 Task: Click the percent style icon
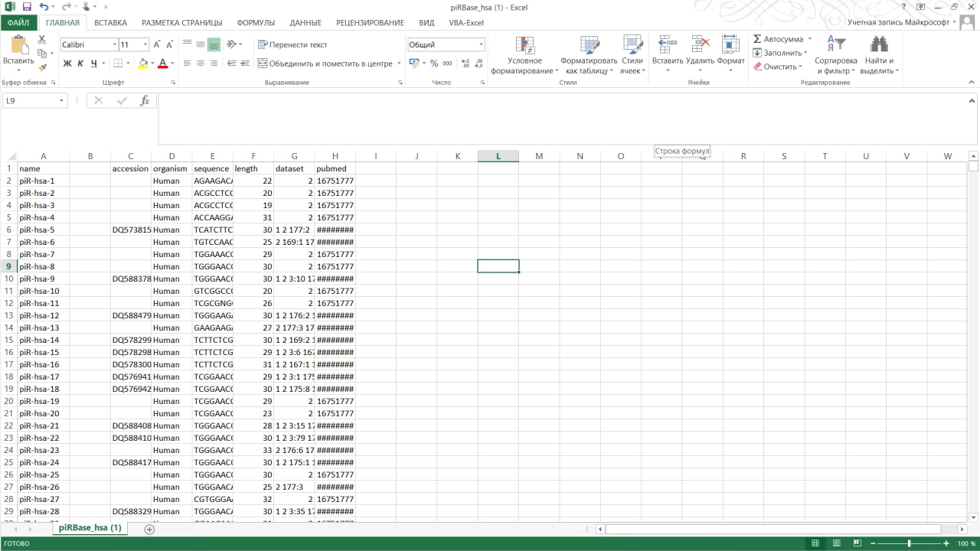pyautogui.click(x=434, y=64)
